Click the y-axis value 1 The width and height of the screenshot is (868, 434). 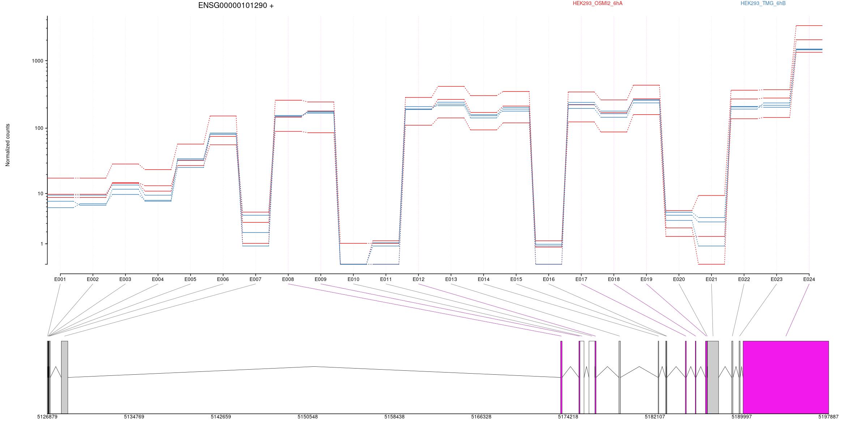coord(42,244)
